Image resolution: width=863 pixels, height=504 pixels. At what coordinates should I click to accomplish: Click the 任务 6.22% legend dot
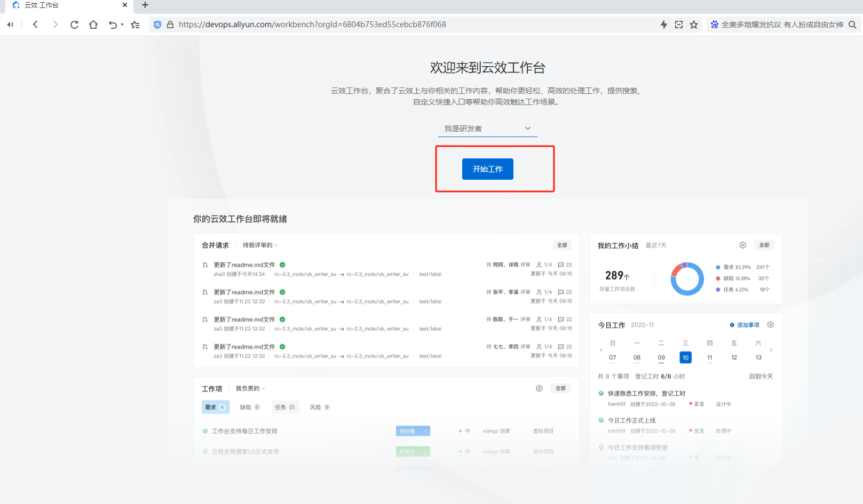pos(718,290)
